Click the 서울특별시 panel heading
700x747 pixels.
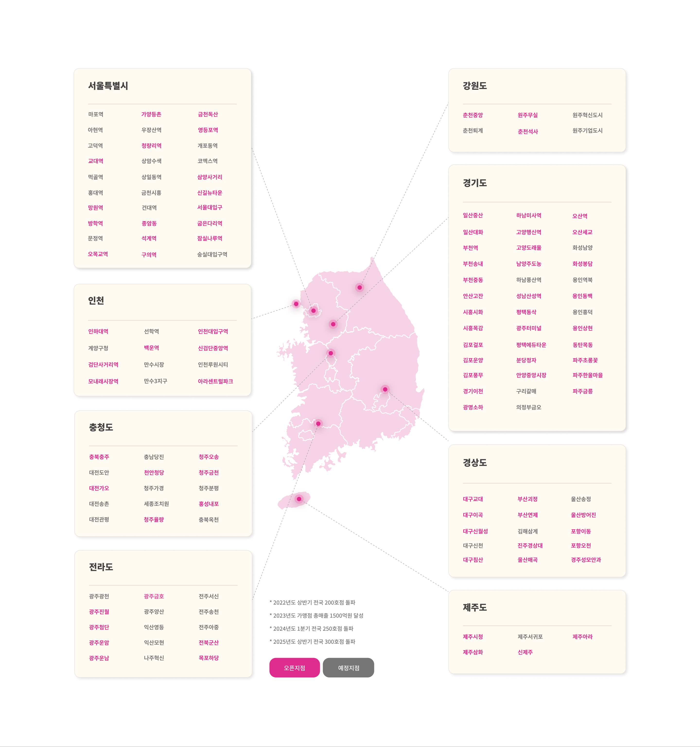click(x=108, y=86)
